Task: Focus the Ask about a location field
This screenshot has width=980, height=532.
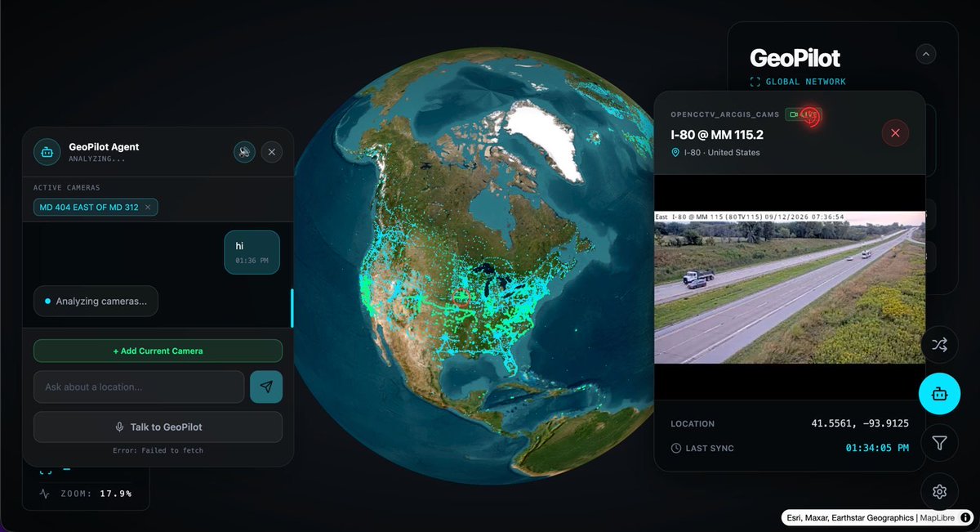Action: [x=139, y=387]
